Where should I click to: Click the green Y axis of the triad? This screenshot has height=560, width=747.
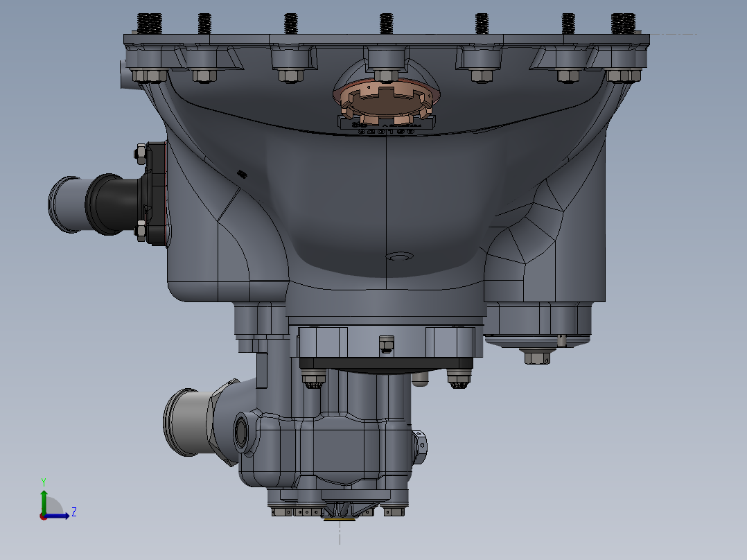point(44,502)
